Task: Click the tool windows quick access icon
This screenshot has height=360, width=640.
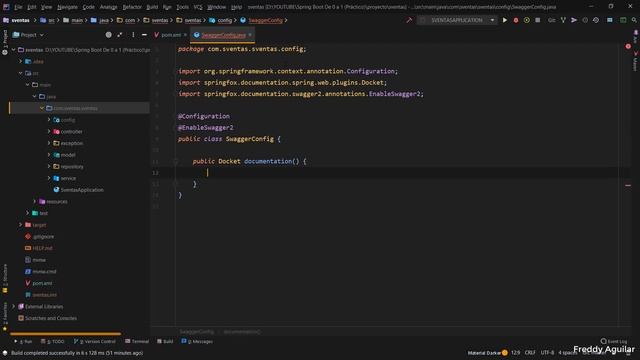Action: click(x=5, y=353)
